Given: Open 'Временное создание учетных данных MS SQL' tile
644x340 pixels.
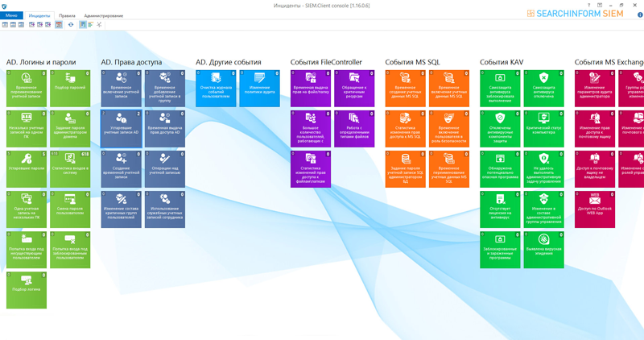Looking at the screenshot, I should [x=406, y=89].
